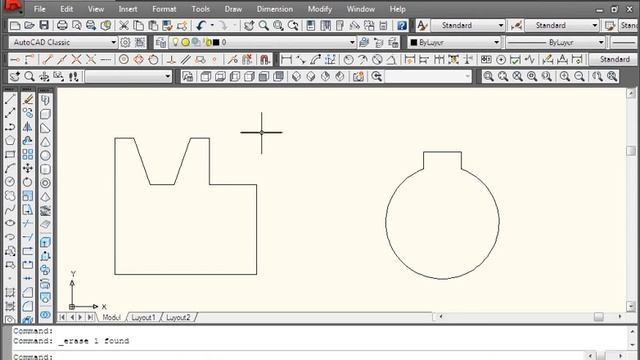
Task: Select the Polygon draw tool
Action: coord(10,141)
